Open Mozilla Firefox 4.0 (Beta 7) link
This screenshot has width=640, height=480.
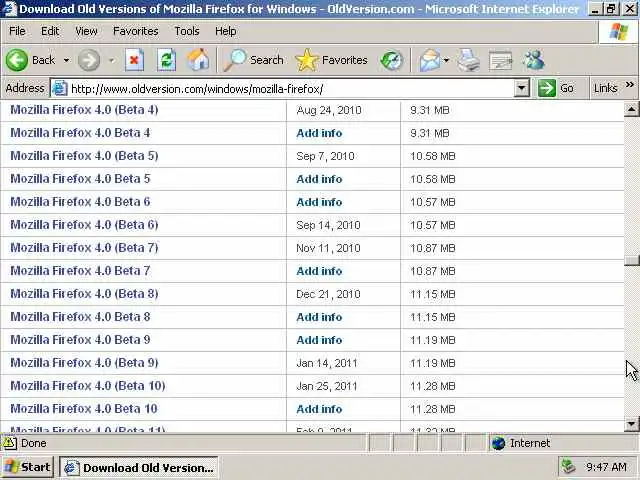click(84, 248)
